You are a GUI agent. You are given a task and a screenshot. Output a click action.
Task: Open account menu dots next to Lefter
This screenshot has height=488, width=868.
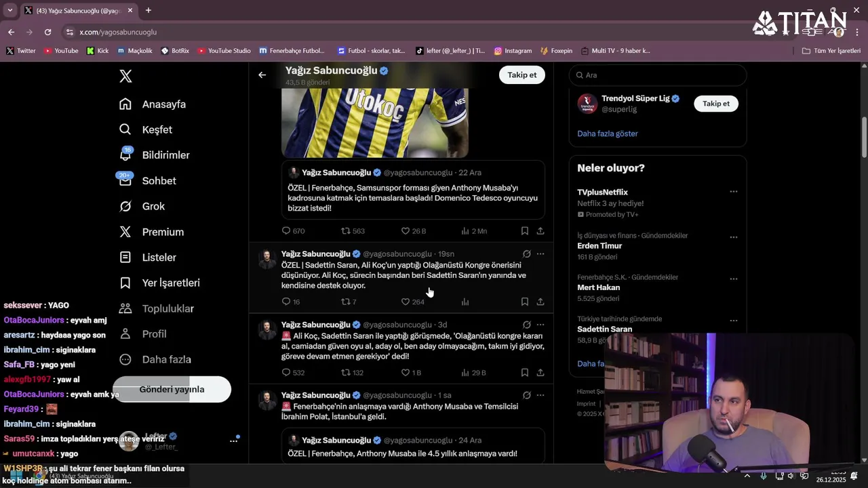click(x=234, y=441)
